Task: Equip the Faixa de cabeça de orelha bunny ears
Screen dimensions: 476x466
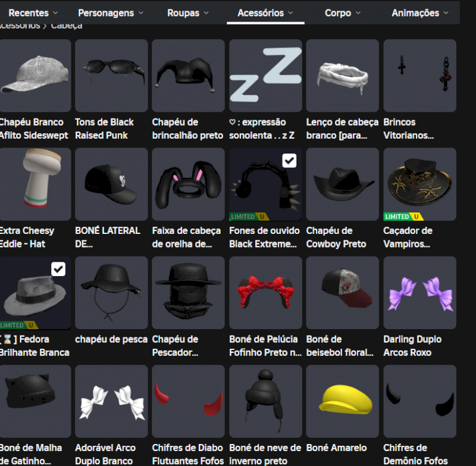Action: click(188, 184)
